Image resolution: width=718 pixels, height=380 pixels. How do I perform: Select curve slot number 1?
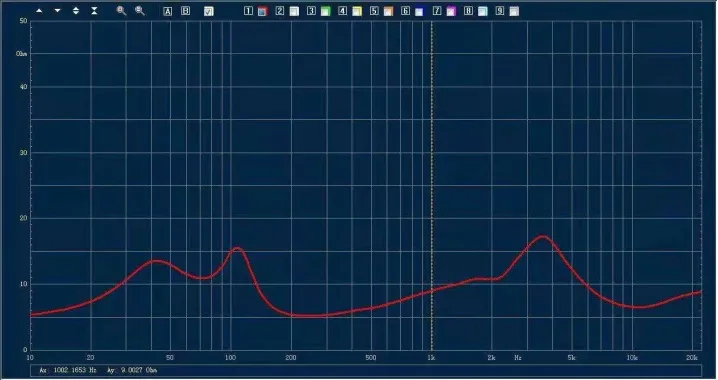(x=248, y=11)
